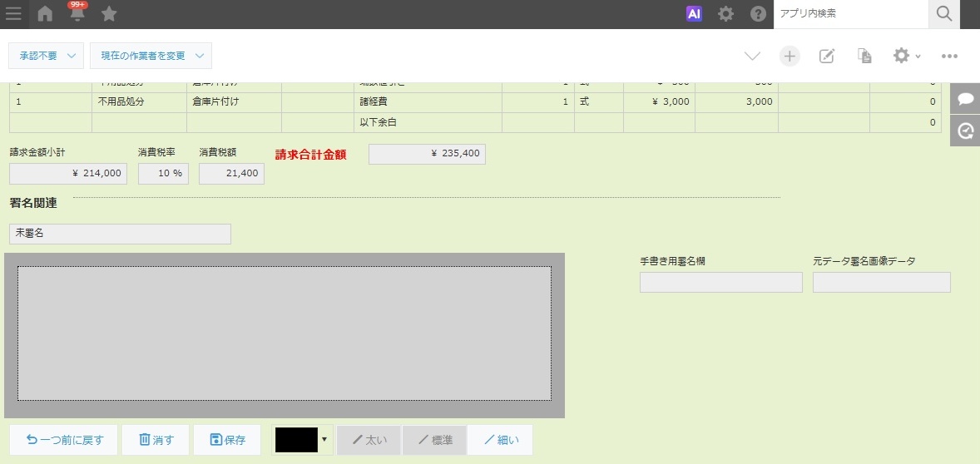Image resolution: width=980 pixels, height=464 pixels.
Task: Click 不用品処分 cell in 諸経費 row
Action: click(139, 101)
